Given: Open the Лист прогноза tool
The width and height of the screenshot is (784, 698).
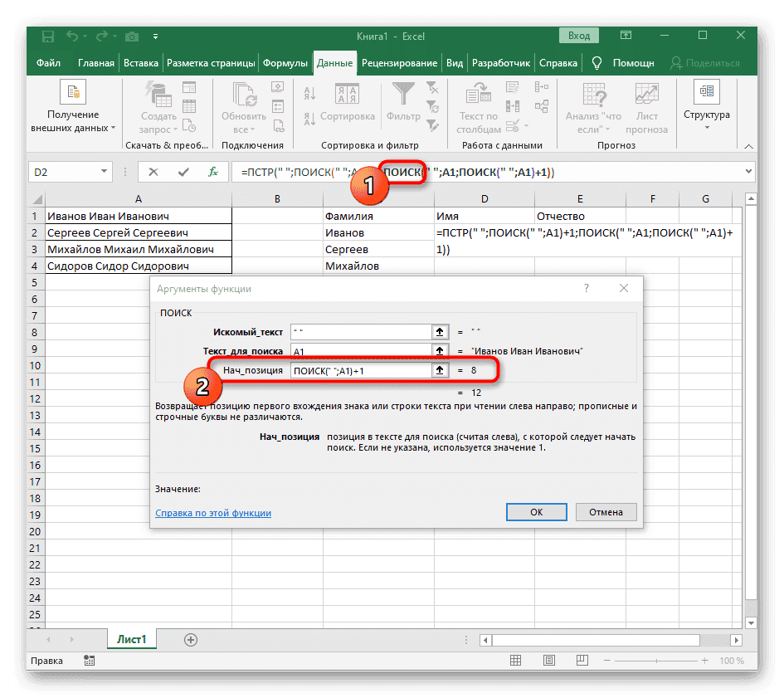Looking at the screenshot, I should point(646,106).
